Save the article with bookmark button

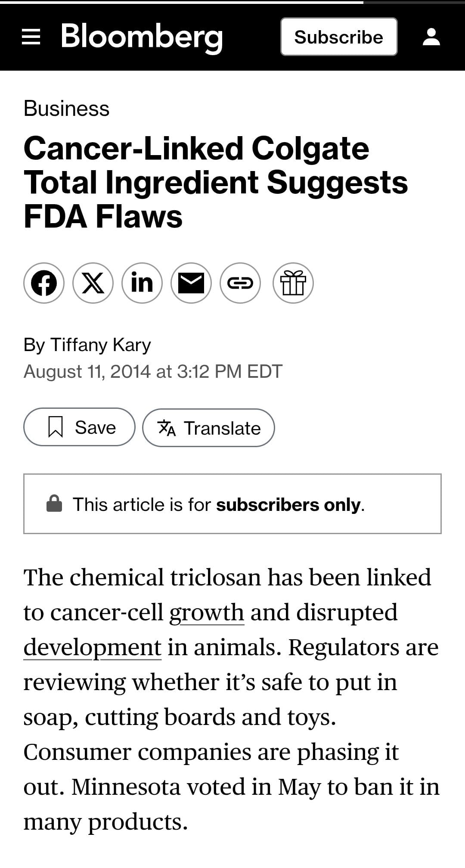pos(79,427)
